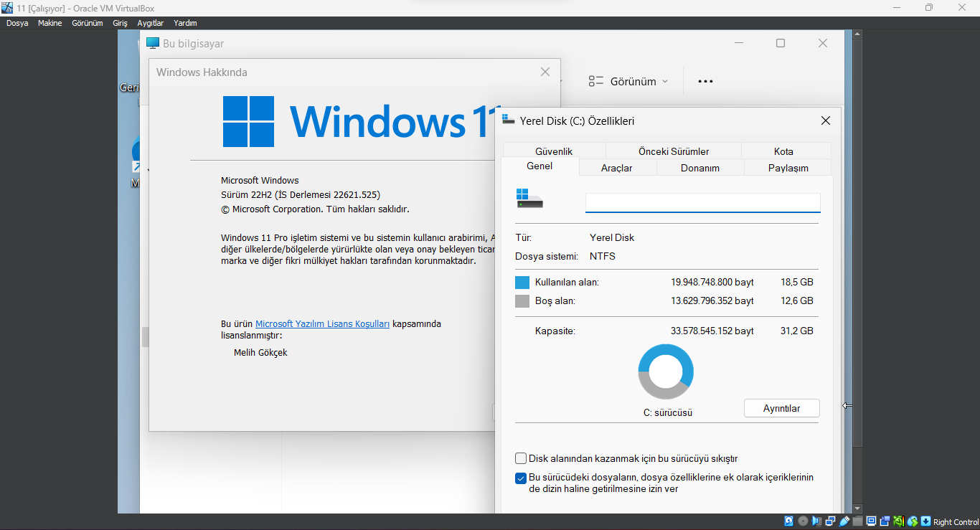Click the VirtualBox vertical scrollbar up arrow
The height and width of the screenshot is (530, 980).
click(857, 34)
